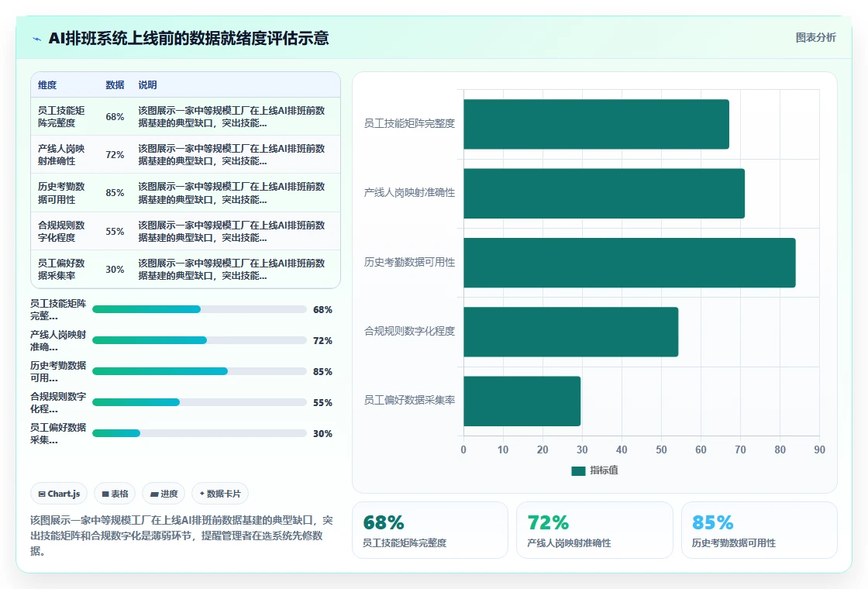This screenshot has width=868, height=589.
Task: Click the summary paragraph below the tags
Action: [181, 536]
